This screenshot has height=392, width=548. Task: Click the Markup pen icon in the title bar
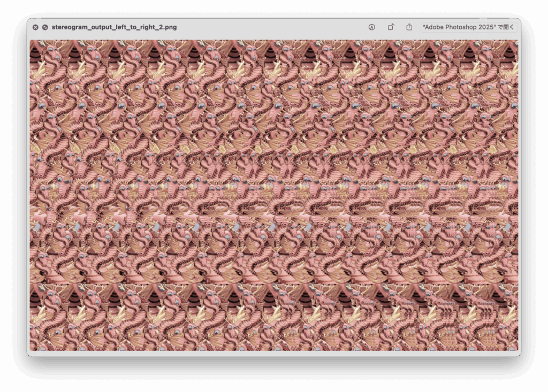point(371,27)
